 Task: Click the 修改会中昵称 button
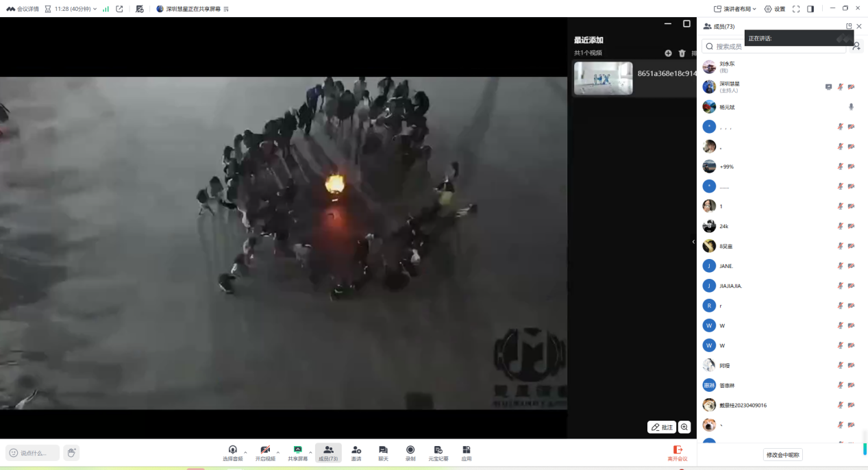[x=782, y=455]
